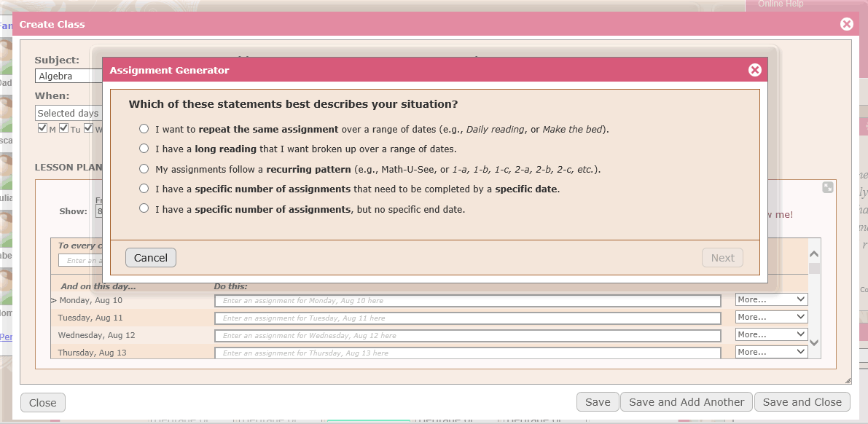This screenshot has width=868, height=424.
Task: Click Save and Add Another
Action: coord(687,402)
